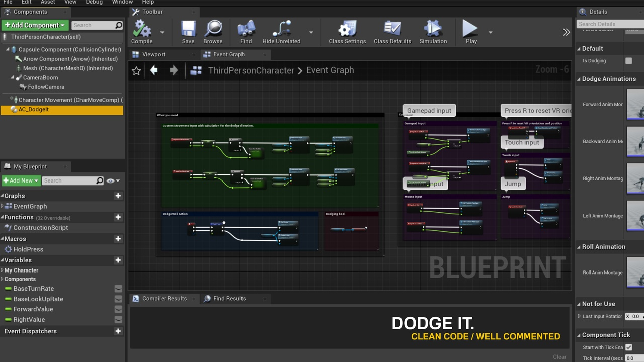Expand Last Input Rotation property

point(579,316)
